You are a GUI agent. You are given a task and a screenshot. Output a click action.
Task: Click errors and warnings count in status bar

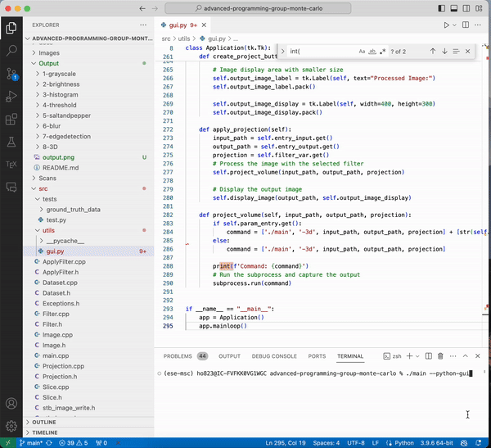[74, 443]
